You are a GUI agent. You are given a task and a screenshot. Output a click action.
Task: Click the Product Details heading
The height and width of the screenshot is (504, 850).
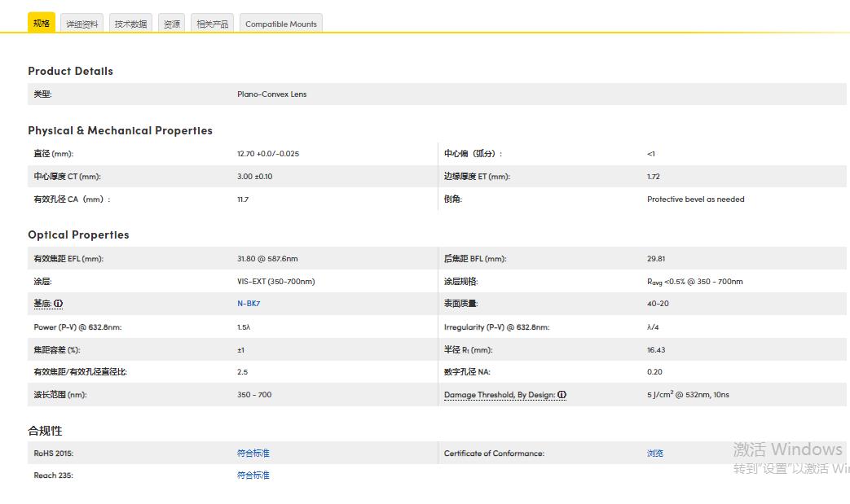[70, 71]
